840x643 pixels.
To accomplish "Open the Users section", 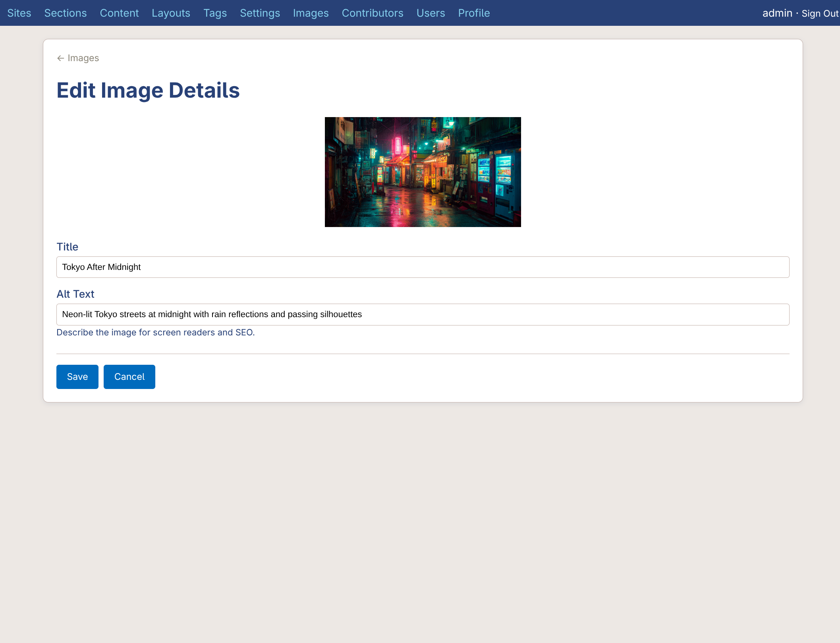I will [431, 13].
